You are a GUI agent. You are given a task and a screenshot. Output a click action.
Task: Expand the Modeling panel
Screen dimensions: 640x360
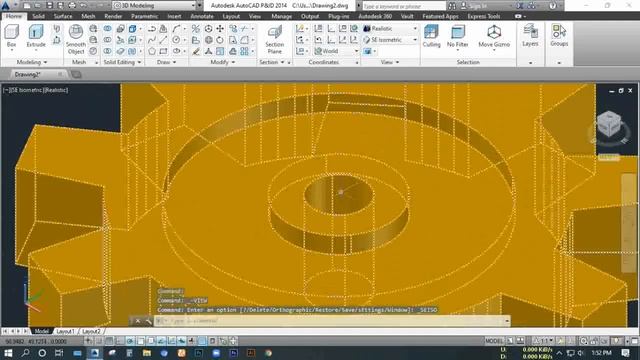tap(31, 62)
